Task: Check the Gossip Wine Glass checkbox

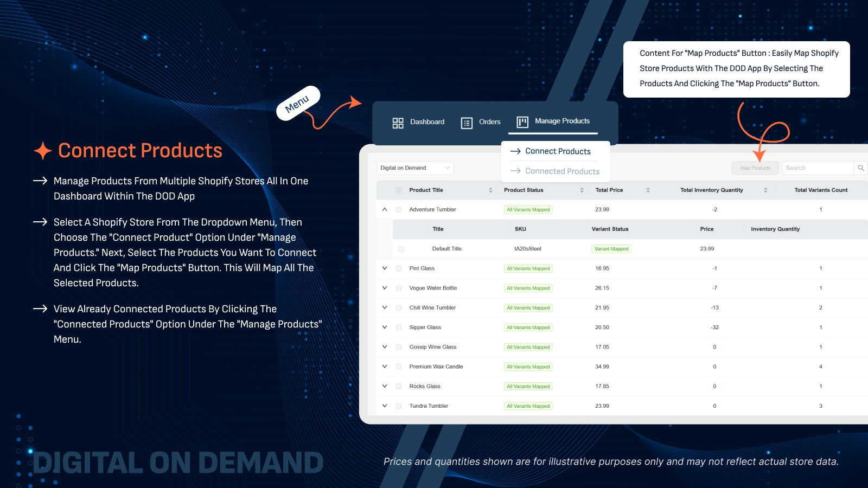Action: [x=399, y=347]
